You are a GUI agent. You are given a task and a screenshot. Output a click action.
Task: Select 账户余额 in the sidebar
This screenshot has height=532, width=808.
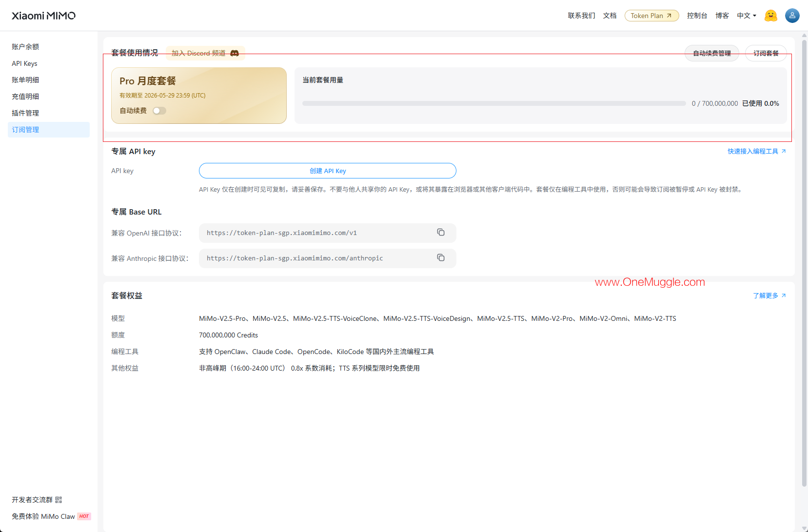pyautogui.click(x=25, y=47)
